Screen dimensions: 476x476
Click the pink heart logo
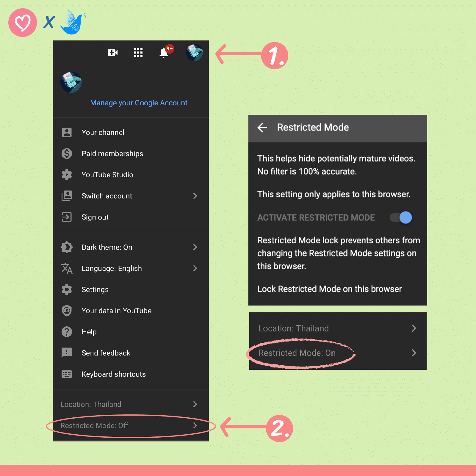pyautogui.click(x=23, y=23)
